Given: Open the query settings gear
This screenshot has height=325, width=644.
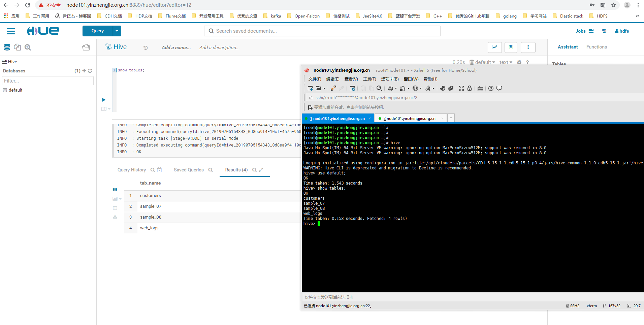Looking at the screenshot, I should click(x=519, y=62).
